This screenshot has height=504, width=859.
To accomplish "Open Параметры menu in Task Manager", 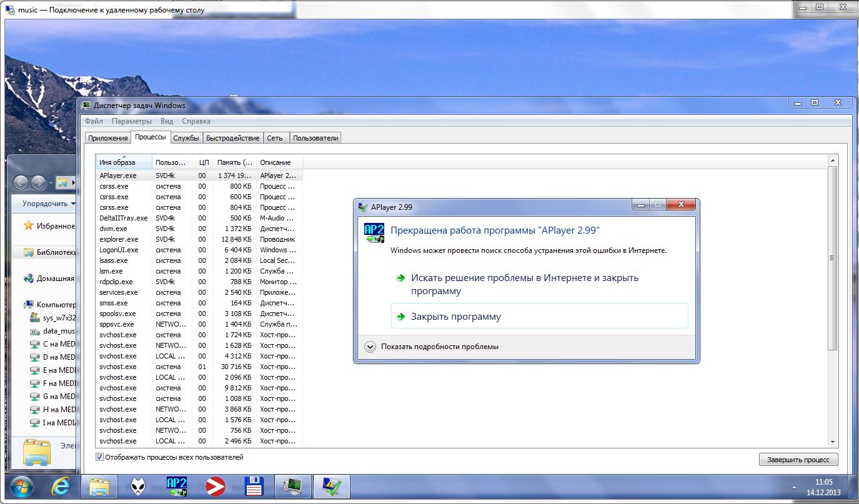I will click(132, 121).
